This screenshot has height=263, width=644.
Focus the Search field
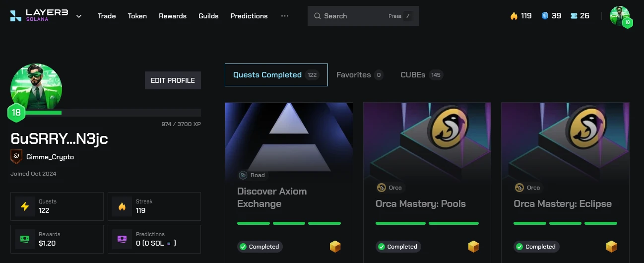pos(363,16)
